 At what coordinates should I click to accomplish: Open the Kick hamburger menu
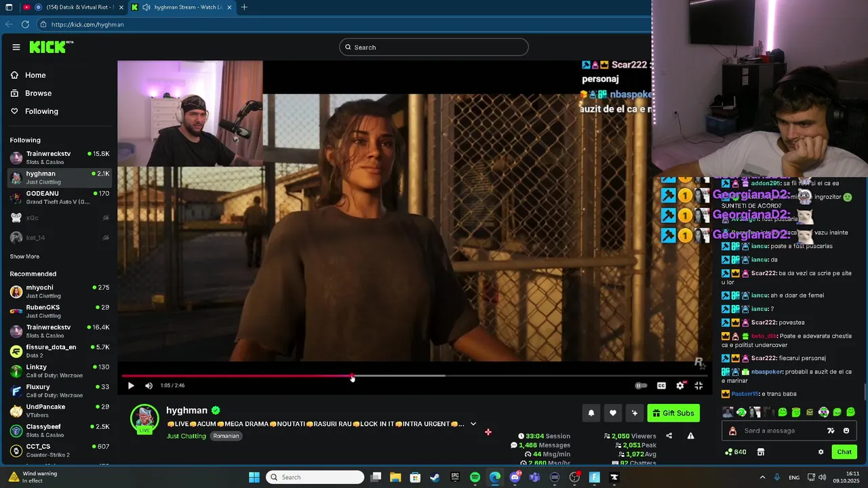click(16, 47)
